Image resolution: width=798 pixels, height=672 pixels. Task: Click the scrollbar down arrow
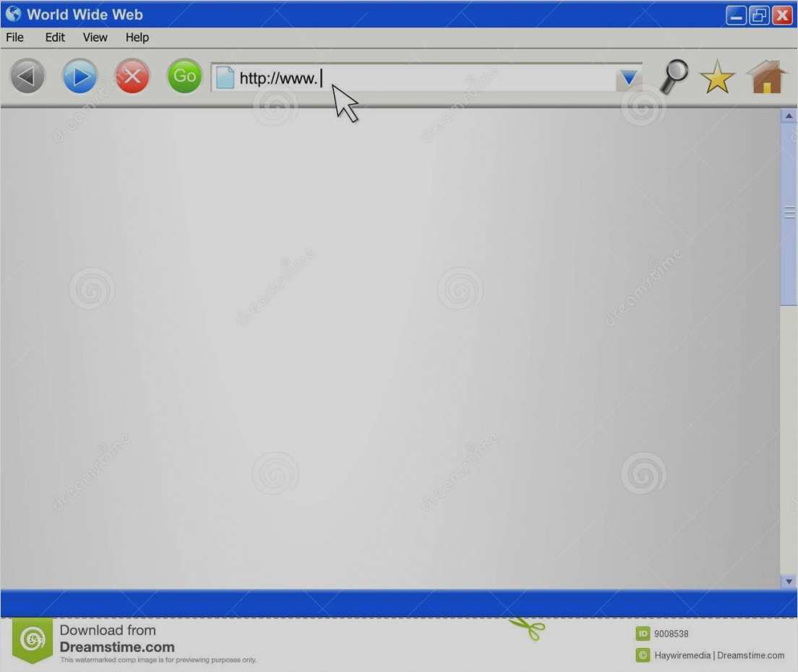[788, 581]
